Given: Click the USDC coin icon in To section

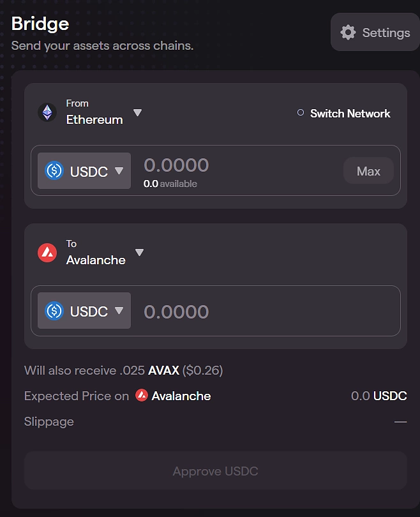Looking at the screenshot, I should pyautogui.click(x=54, y=310).
